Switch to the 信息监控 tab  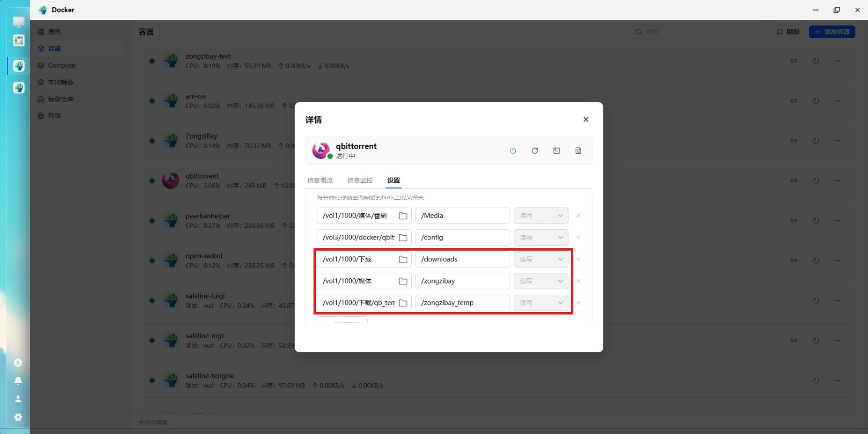[360, 180]
